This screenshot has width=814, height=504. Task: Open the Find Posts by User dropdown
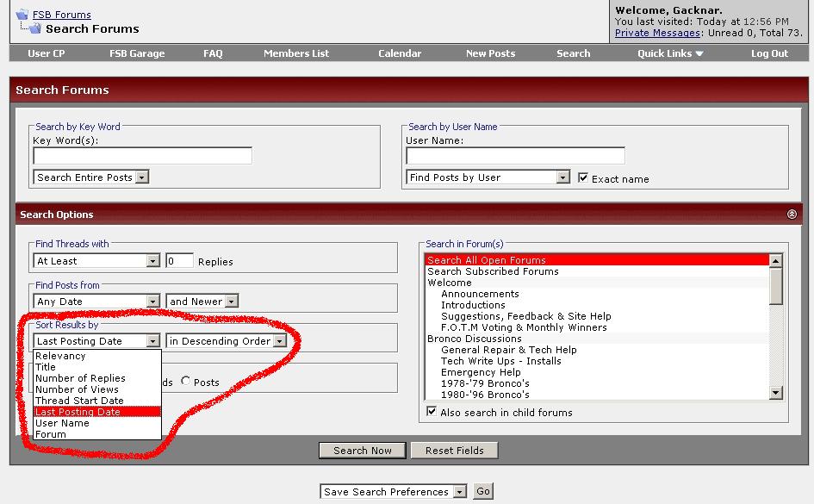click(488, 177)
